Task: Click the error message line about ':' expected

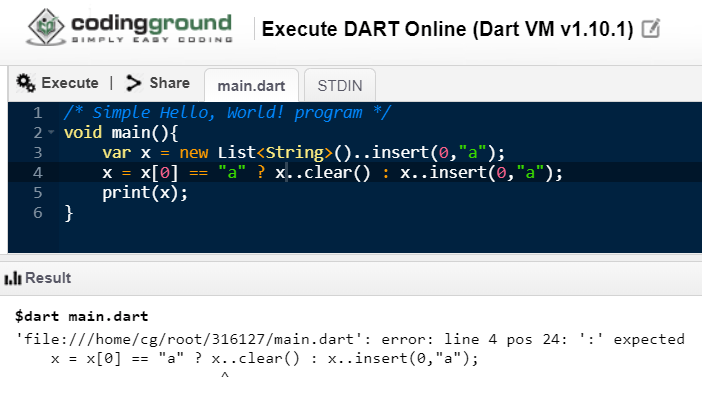Action: pyautogui.click(x=350, y=339)
